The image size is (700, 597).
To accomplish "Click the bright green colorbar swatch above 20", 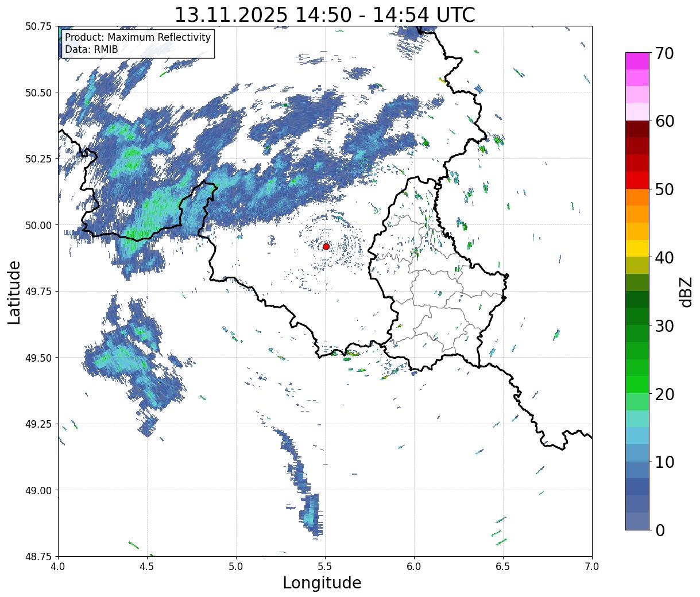I will (x=637, y=384).
